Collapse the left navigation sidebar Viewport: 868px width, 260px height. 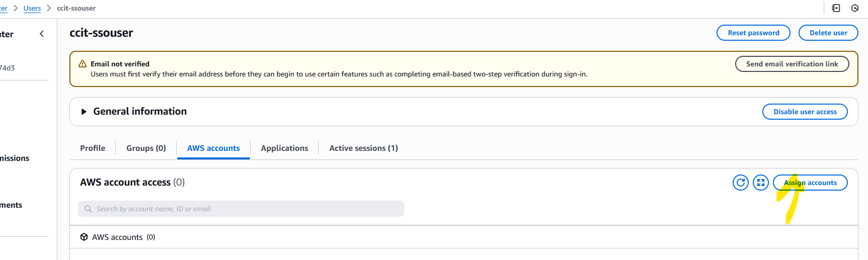[x=42, y=34]
